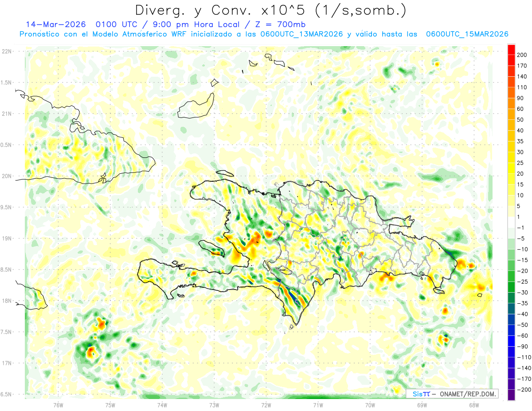
Task: Click the '17N' latitude label
Action: 7,363
